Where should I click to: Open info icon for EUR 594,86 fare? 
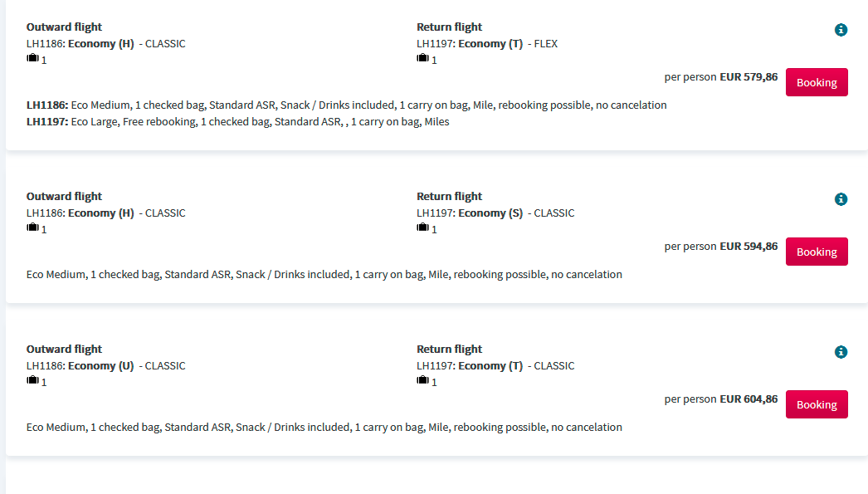[841, 199]
